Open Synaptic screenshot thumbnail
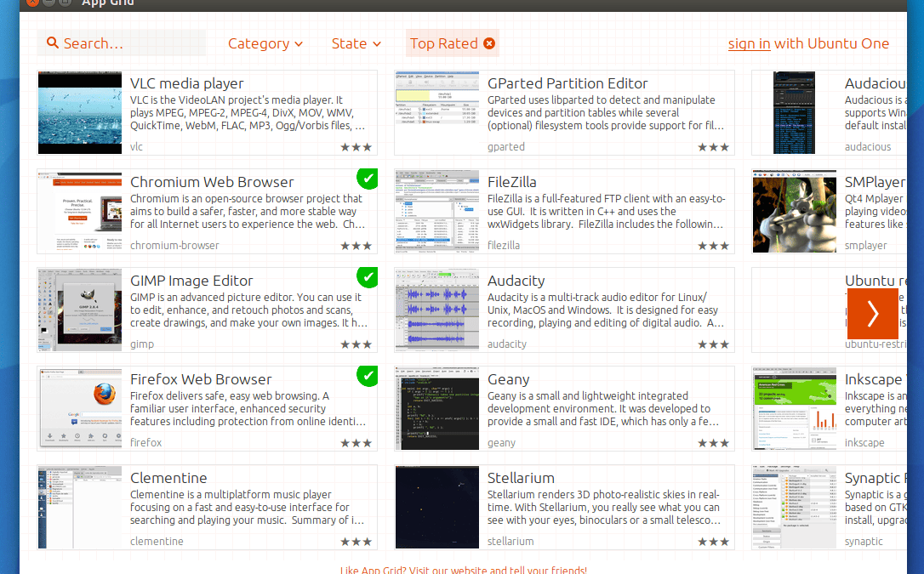Image resolution: width=924 pixels, height=574 pixels. (795, 508)
